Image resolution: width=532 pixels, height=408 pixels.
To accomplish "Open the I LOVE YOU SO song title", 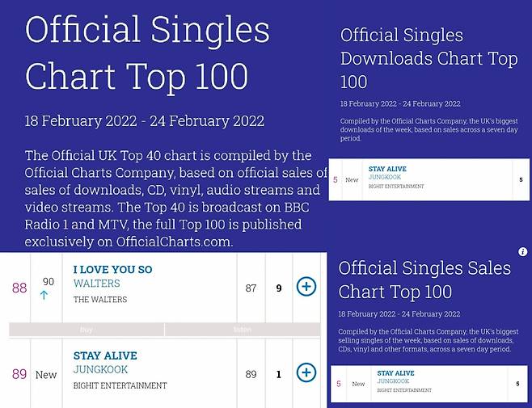I will pyautogui.click(x=112, y=270).
